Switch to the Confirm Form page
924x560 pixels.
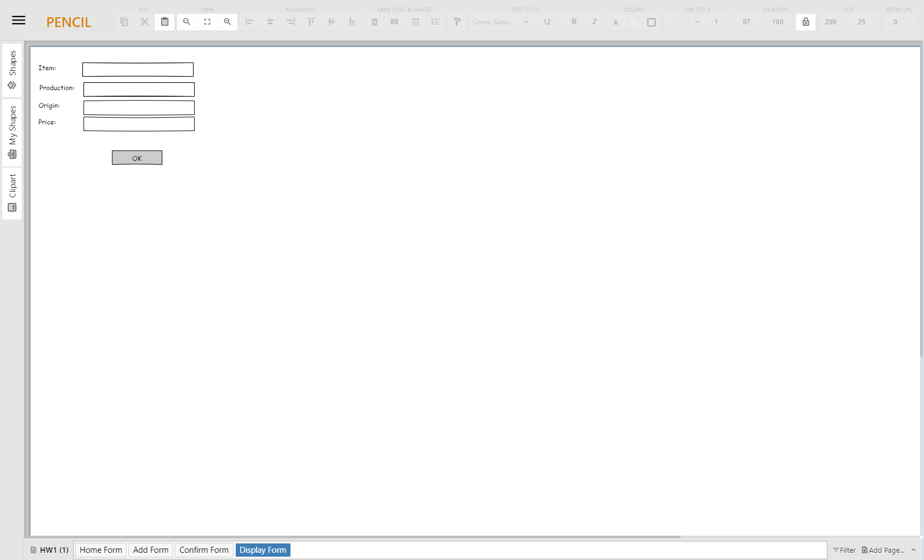(204, 550)
